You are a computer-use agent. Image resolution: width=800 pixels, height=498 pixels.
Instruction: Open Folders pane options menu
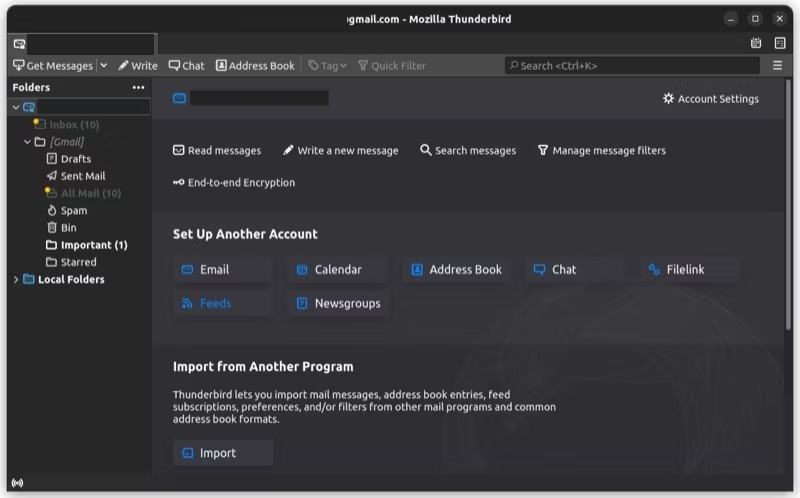(x=138, y=87)
